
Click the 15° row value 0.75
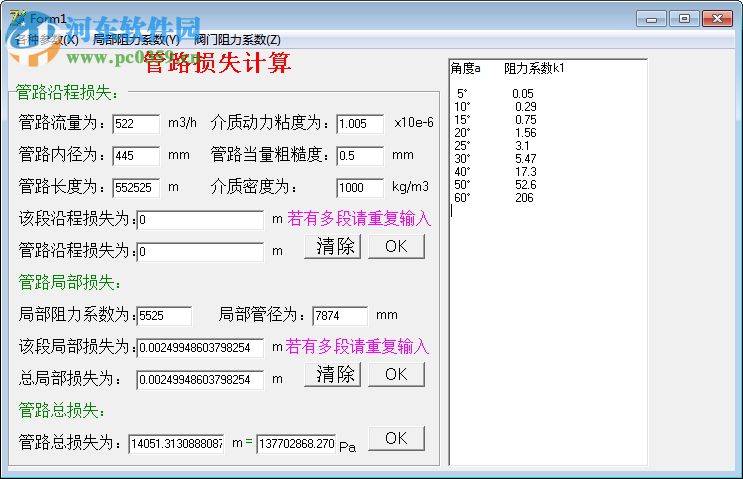[526, 120]
